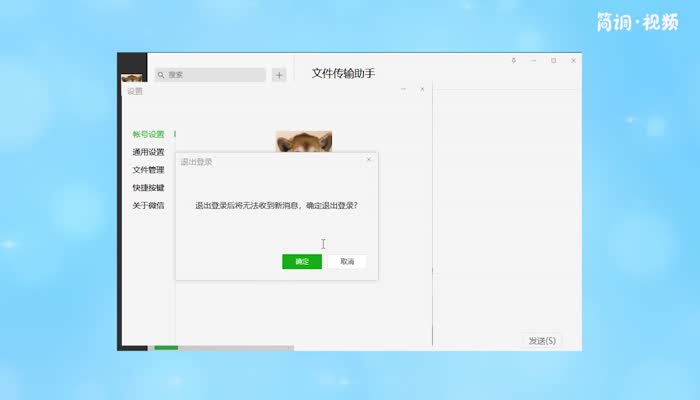Screen dimensions: 700x400
Task: Confirm logout with the green 确定 button
Action: 302,261
